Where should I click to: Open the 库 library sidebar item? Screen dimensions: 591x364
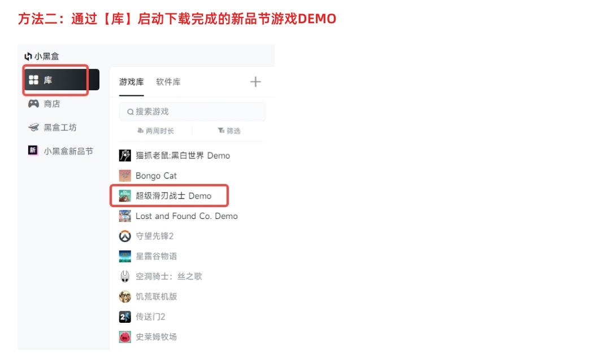point(62,80)
